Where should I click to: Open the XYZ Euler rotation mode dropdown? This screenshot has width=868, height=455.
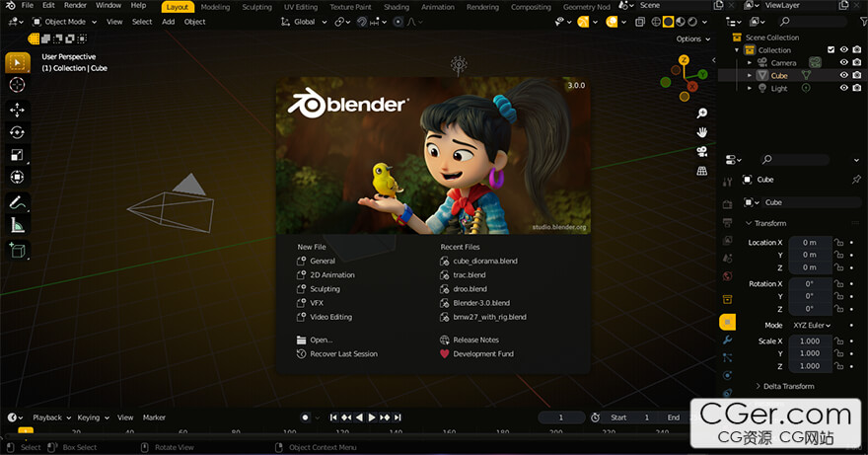(812, 325)
